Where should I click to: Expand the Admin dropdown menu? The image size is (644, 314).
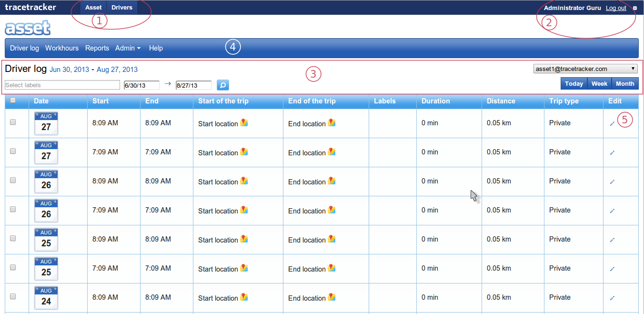[128, 48]
